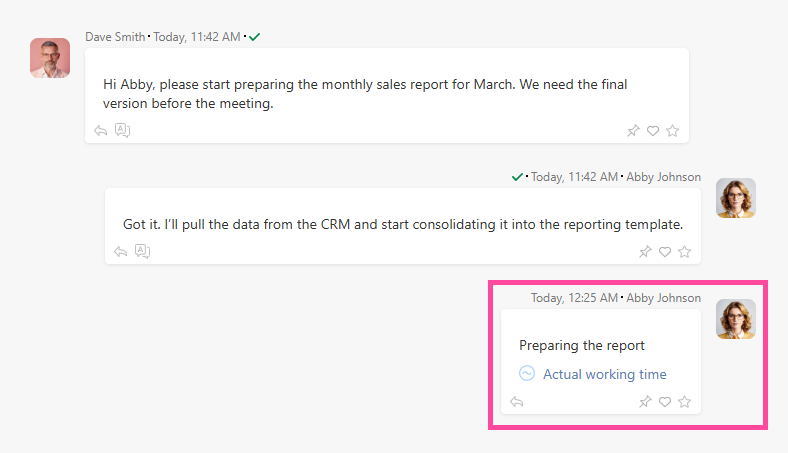Reply to Abby's "Got it" CRM message

click(120, 251)
